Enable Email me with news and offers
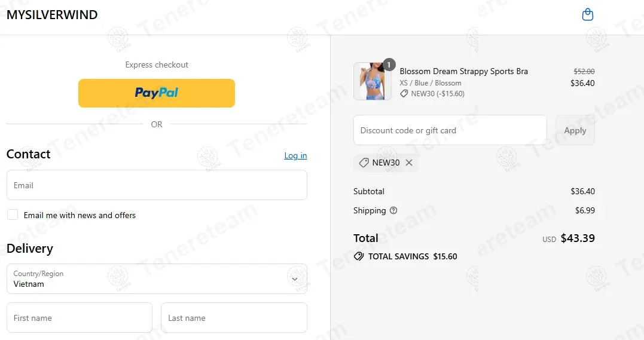The height and width of the screenshot is (340, 644). coord(13,215)
